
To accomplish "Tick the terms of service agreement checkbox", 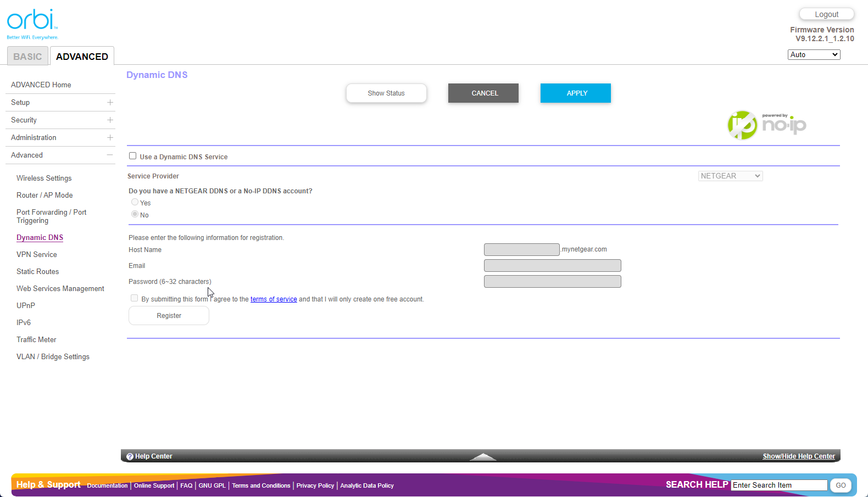I will click(x=135, y=298).
